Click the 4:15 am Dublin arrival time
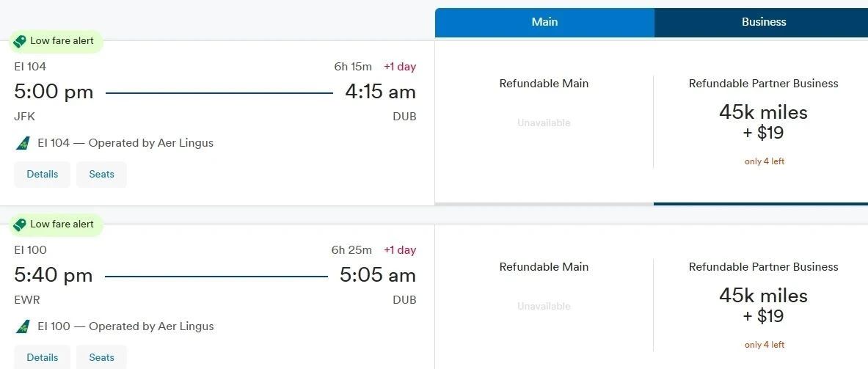Image resolution: width=868 pixels, height=369 pixels. point(380,92)
